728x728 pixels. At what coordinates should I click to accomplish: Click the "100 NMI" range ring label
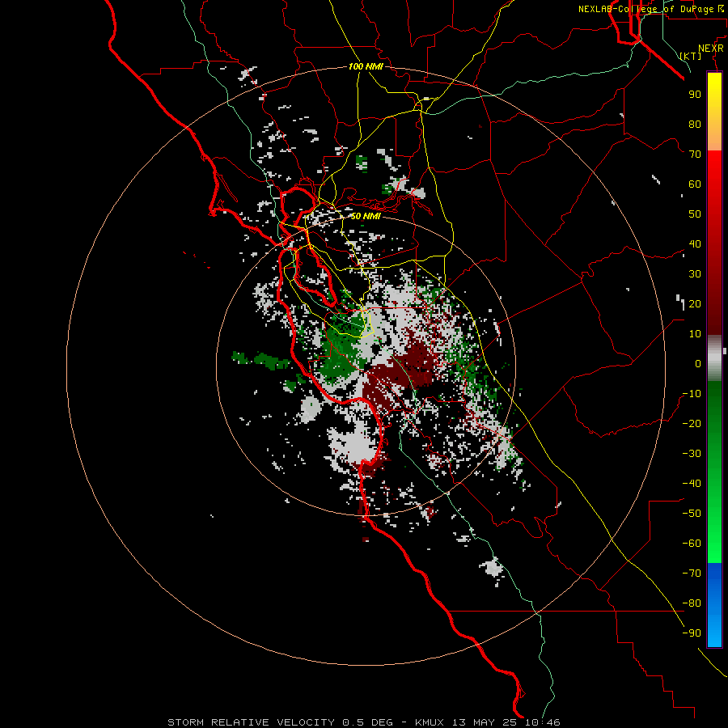[366, 66]
